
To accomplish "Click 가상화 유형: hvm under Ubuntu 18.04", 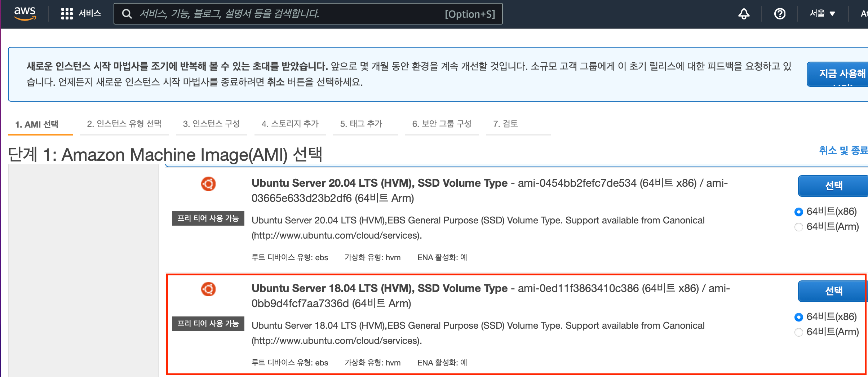I will 372,363.
